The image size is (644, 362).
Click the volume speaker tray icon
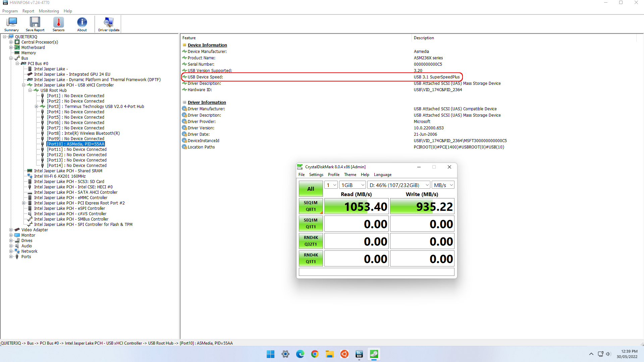pyautogui.click(x=608, y=354)
